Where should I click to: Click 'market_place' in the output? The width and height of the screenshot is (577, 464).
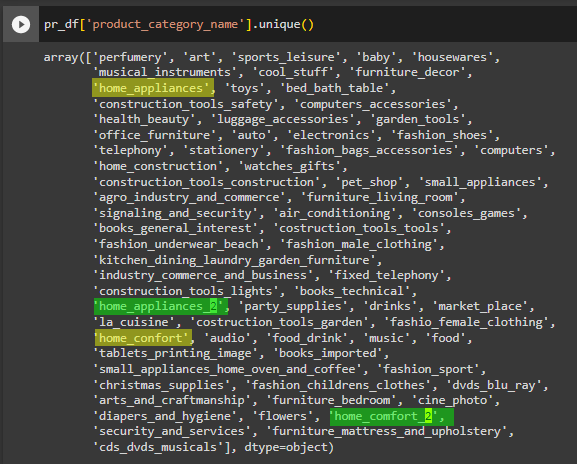pos(480,307)
